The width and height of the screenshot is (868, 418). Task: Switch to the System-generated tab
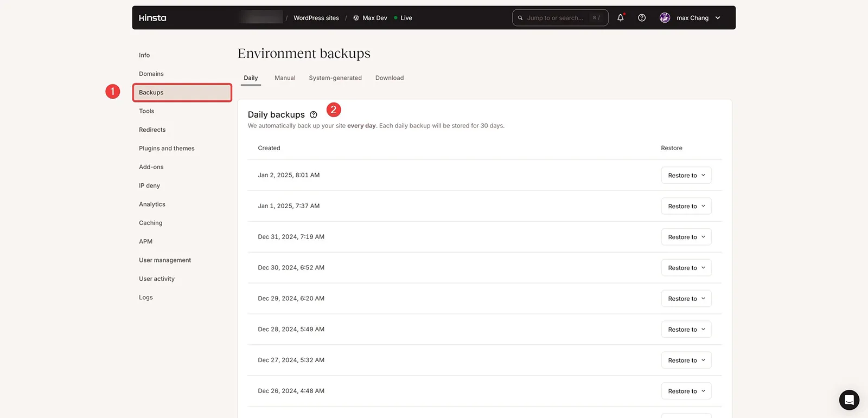(335, 78)
